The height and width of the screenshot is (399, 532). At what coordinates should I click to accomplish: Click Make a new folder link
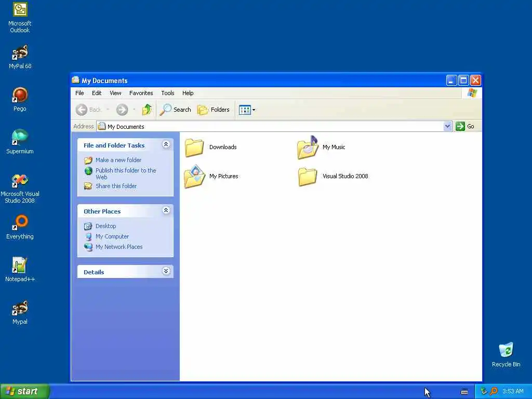coord(118,160)
